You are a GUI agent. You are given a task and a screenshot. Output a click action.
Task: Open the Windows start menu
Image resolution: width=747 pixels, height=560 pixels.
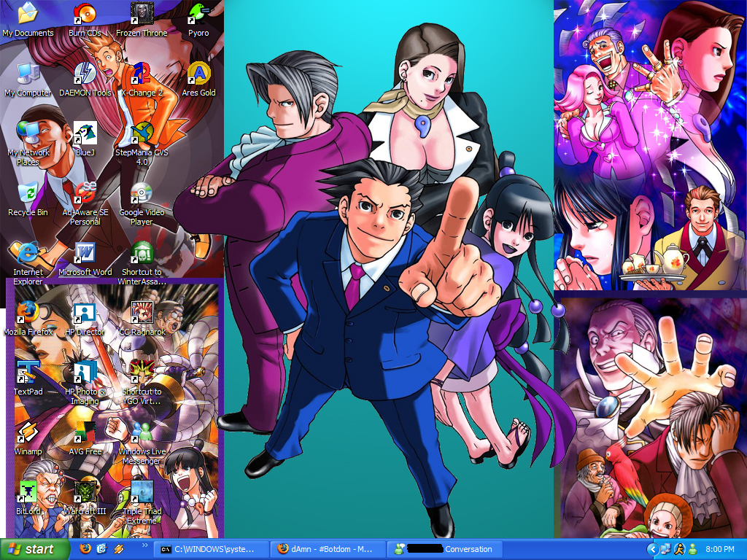coord(34,549)
